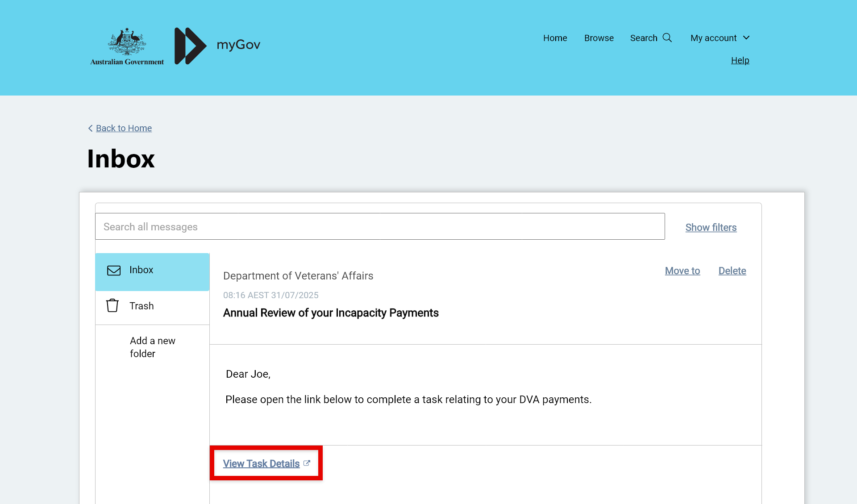
Task: Click the back chevron before Back to Home
Action: point(90,128)
